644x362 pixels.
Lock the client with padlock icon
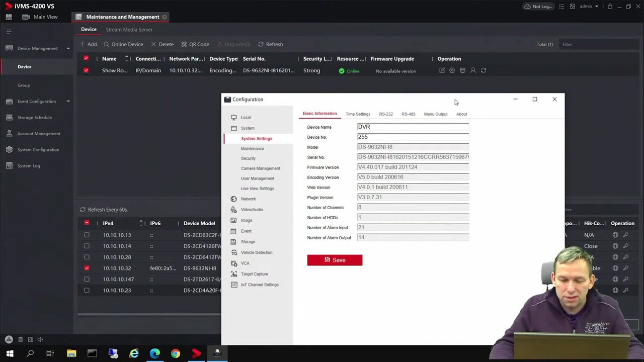click(610, 7)
